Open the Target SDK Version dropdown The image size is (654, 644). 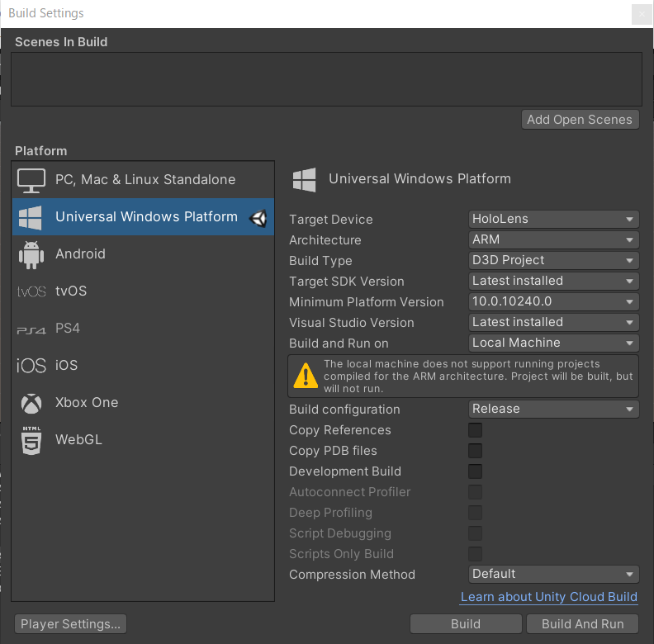click(x=553, y=281)
